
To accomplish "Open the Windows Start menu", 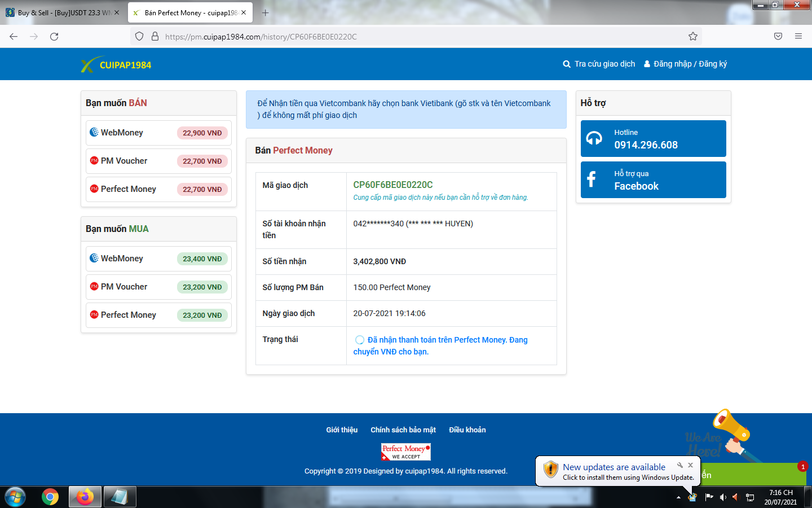I will 15,497.
